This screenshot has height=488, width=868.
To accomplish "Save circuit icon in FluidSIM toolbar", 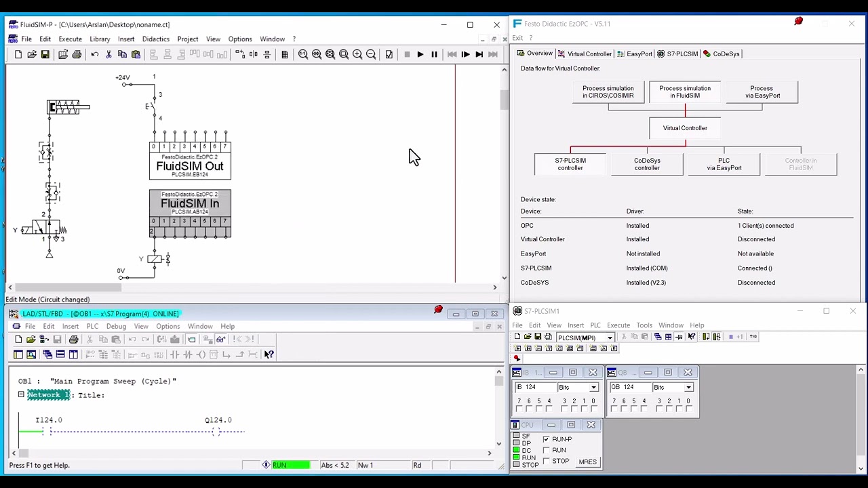I will pos(45,54).
